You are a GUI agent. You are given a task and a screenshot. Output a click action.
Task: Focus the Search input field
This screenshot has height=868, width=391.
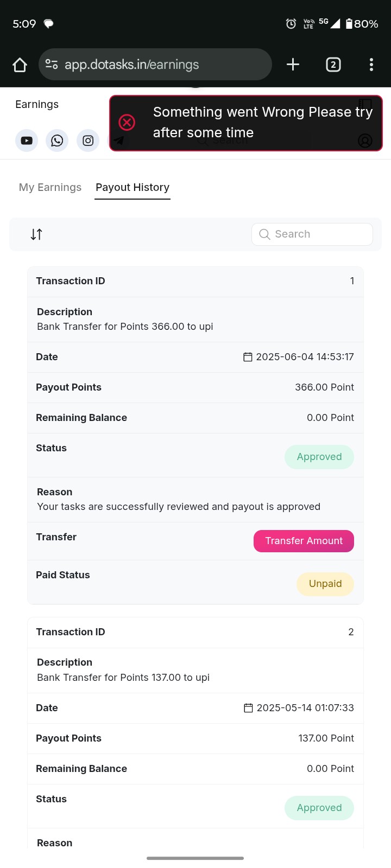tap(312, 234)
